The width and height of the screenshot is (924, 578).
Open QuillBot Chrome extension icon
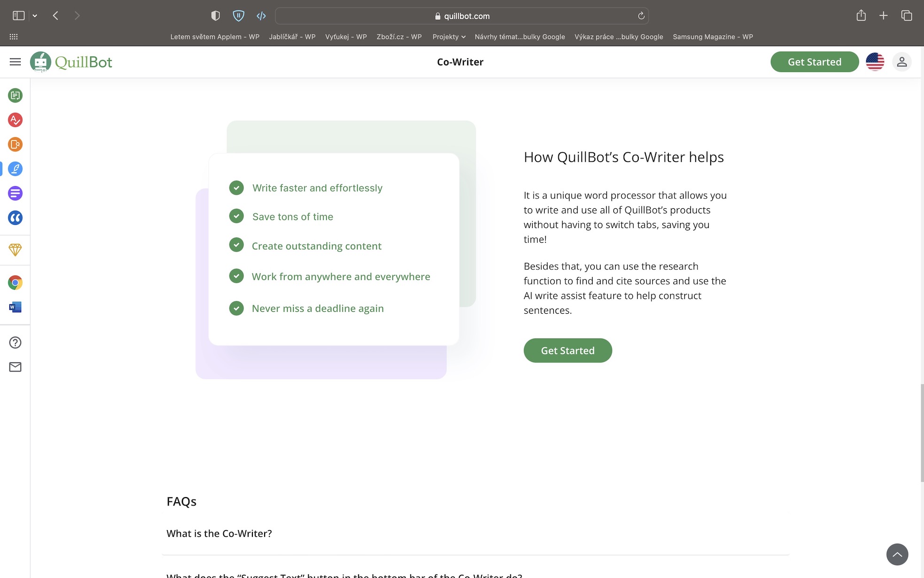coord(15,283)
